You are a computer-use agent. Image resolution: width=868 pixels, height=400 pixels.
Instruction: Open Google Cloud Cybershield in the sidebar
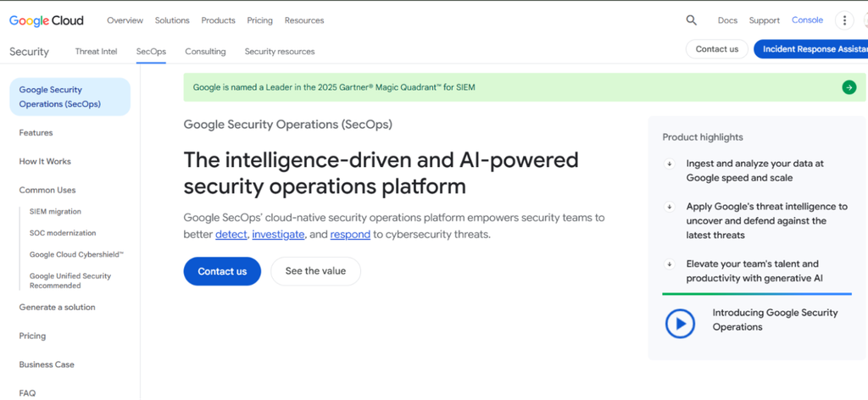[76, 254]
